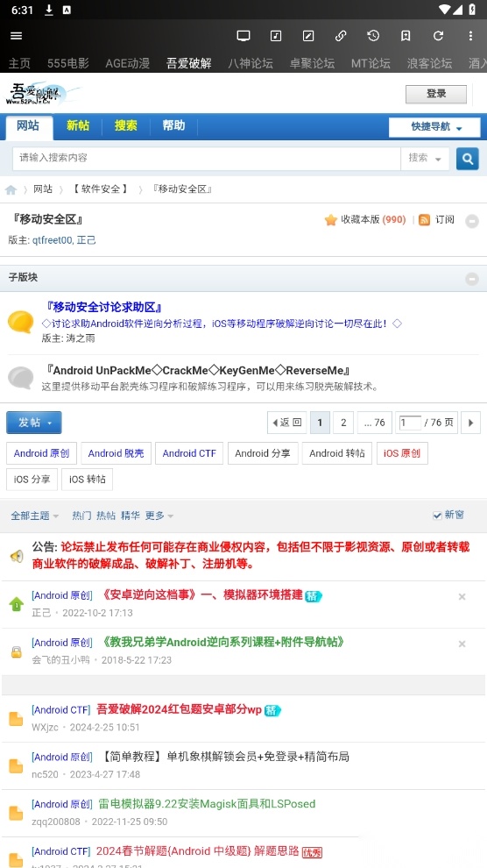The image size is (487, 868).
Task: Open the MT论坛 bookmark tab
Action: (x=371, y=63)
